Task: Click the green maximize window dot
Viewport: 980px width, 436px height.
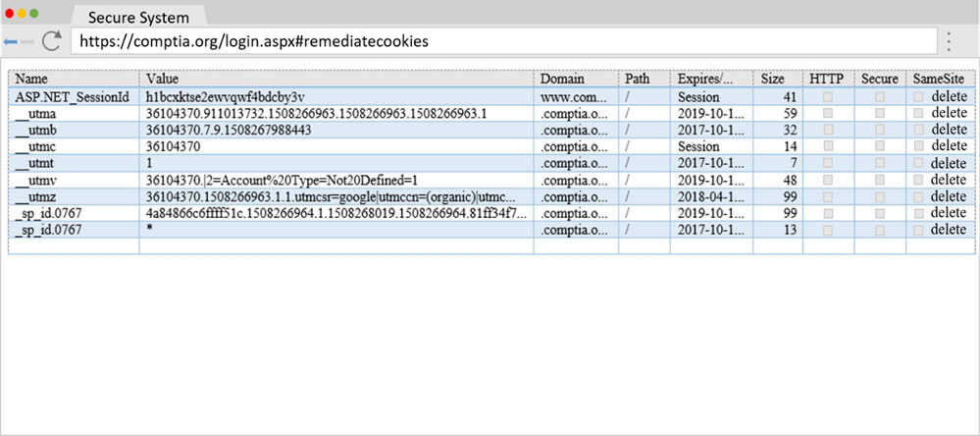Action: (x=33, y=13)
